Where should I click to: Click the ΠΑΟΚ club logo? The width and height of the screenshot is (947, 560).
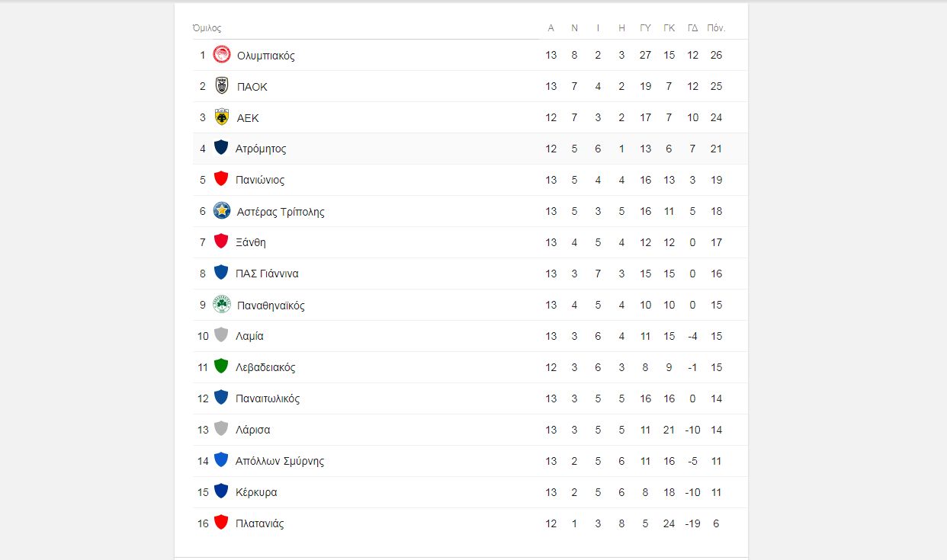(222, 86)
